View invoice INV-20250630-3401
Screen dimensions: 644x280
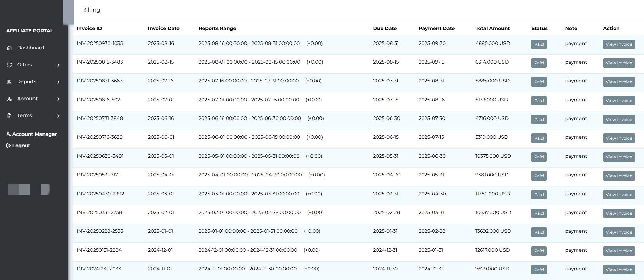click(x=618, y=157)
